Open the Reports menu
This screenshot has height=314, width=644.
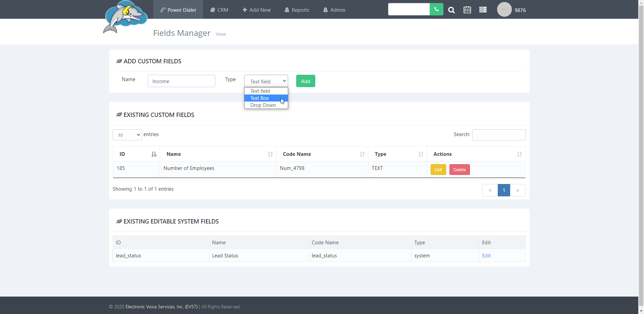(x=297, y=10)
